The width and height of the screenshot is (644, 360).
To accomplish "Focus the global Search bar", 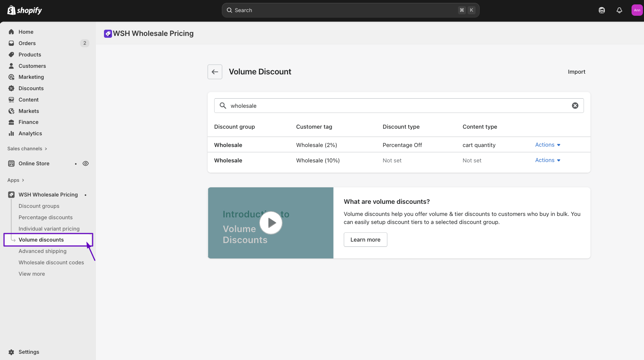I will tap(350, 10).
